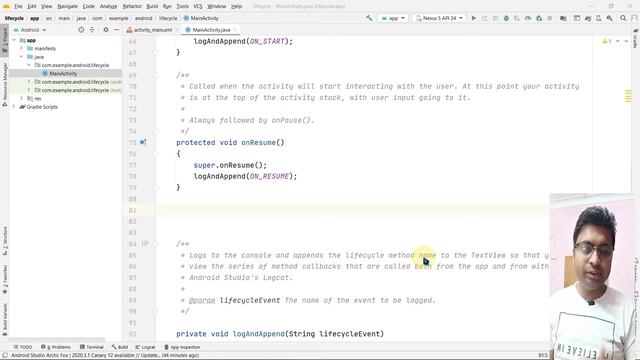
Task: Open Device File Explorer folder icon
Action: pyautogui.click(x=563, y=18)
